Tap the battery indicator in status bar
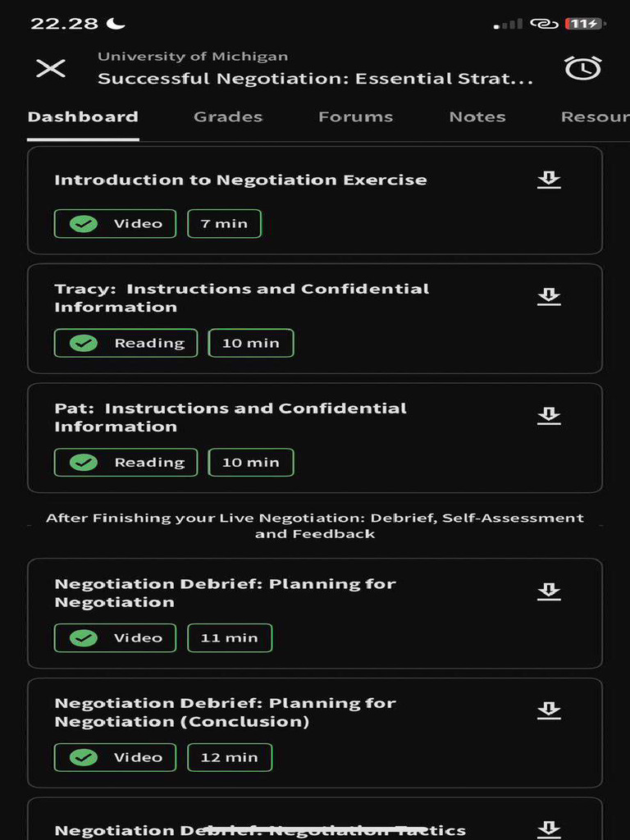The width and height of the screenshot is (630, 840). click(x=583, y=24)
